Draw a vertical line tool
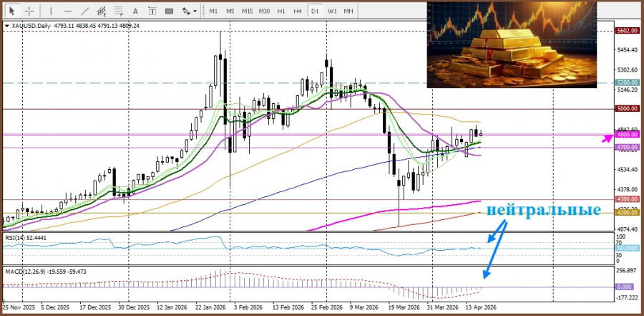Viewport: 644px width, 316px height. coord(49,11)
